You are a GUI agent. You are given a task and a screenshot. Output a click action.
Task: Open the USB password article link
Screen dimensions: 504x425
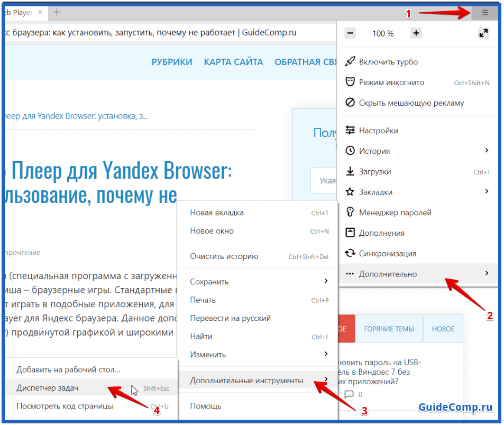[379, 372]
